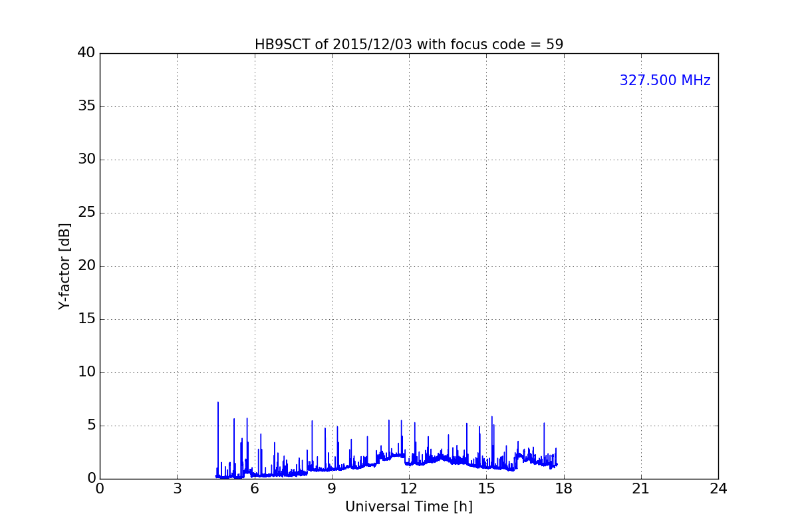The width and height of the screenshot is (798, 532).
Task: Click x-axis tick label 9
Action: point(332,489)
